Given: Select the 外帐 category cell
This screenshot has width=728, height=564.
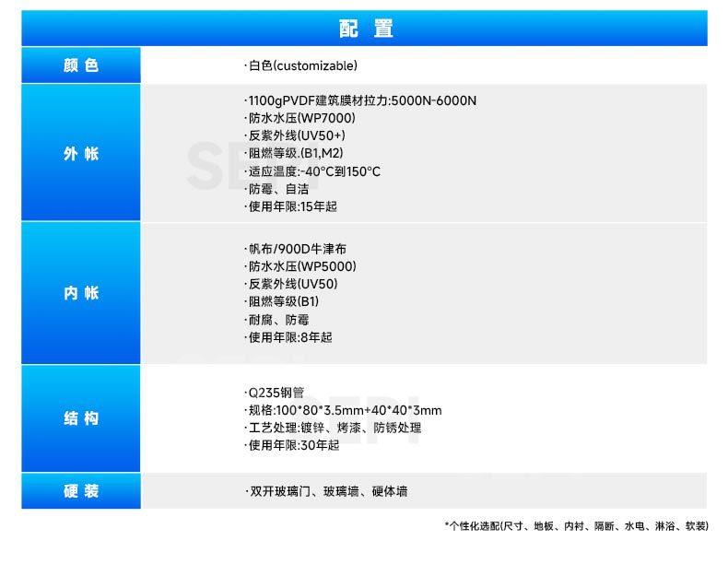Looking at the screenshot, I should tap(81, 153).
